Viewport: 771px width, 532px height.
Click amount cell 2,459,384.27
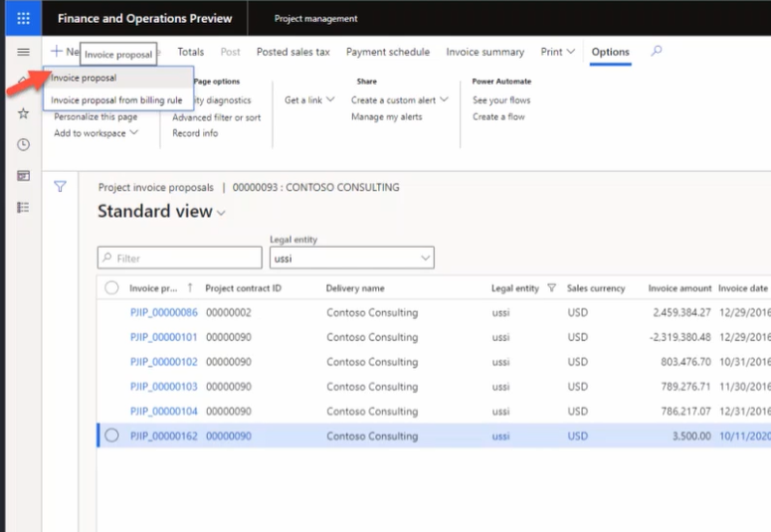[x=681, y=312]
